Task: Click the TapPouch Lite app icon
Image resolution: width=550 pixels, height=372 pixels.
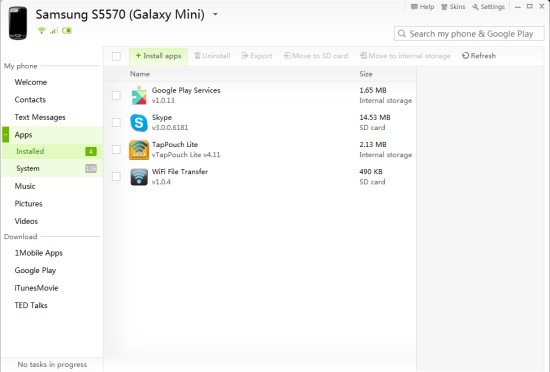Action: 139,150
